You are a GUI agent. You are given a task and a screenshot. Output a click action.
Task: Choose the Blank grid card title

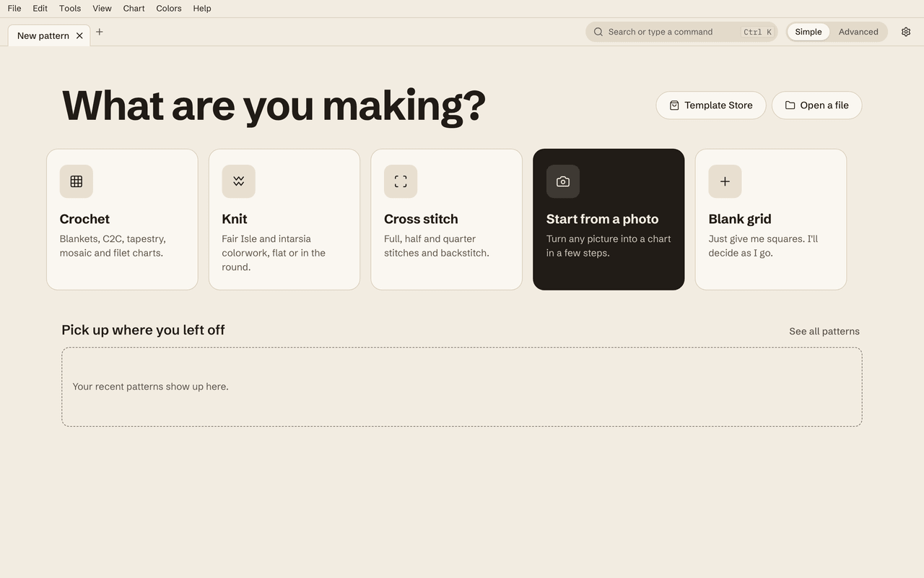[740, 219]
